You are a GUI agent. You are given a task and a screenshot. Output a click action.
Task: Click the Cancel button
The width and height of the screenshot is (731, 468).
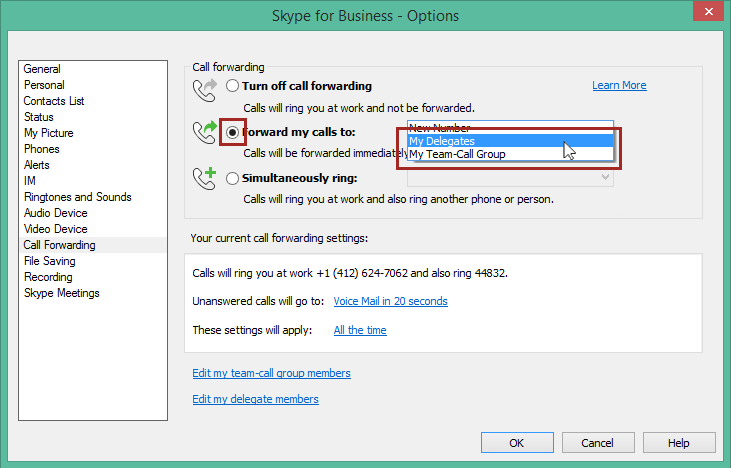[598, 442]
